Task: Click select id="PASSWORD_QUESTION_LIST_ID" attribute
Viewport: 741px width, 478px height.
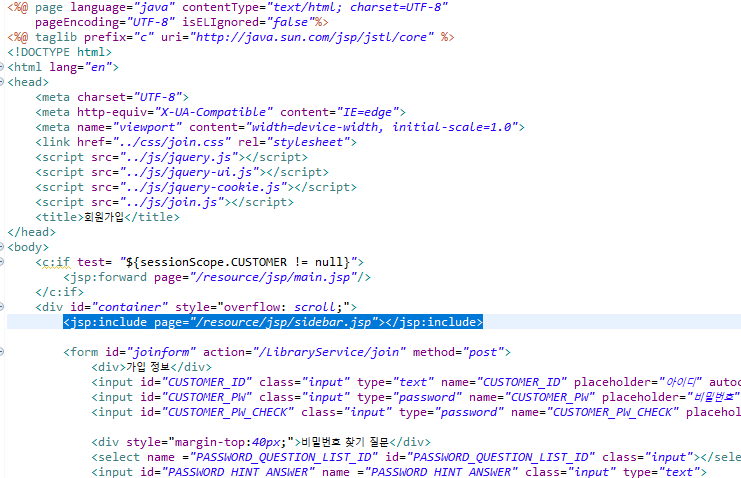Action: pos(490,457)
